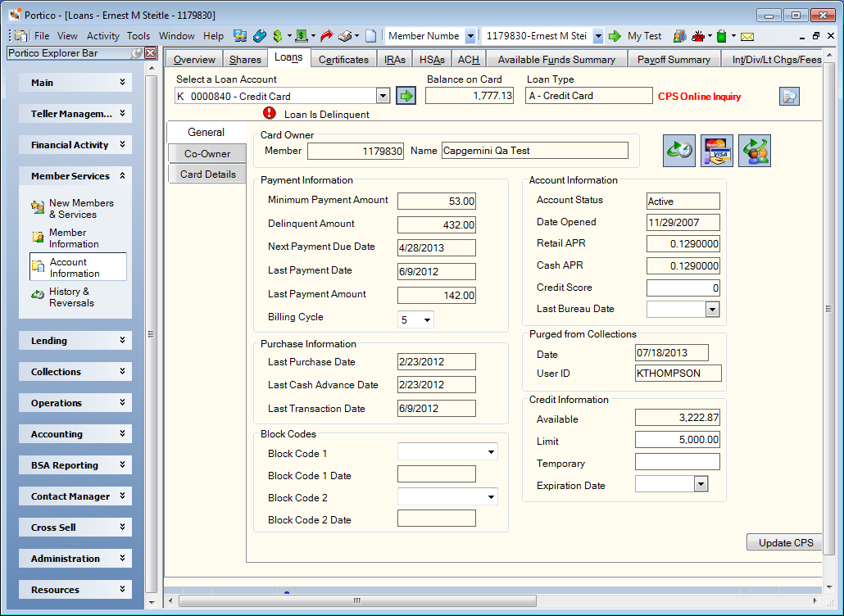Expand the Lending section in Explorer Bar

click(x=75, y=341)
